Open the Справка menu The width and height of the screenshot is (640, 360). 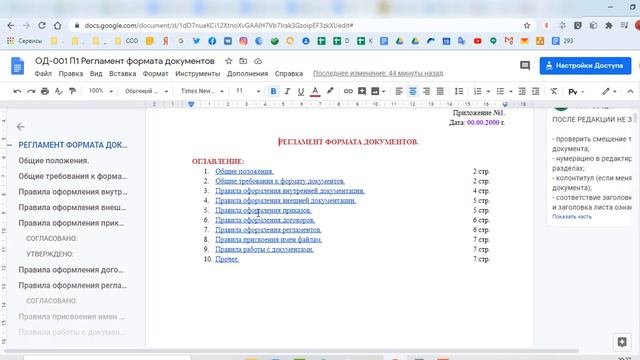289,73
